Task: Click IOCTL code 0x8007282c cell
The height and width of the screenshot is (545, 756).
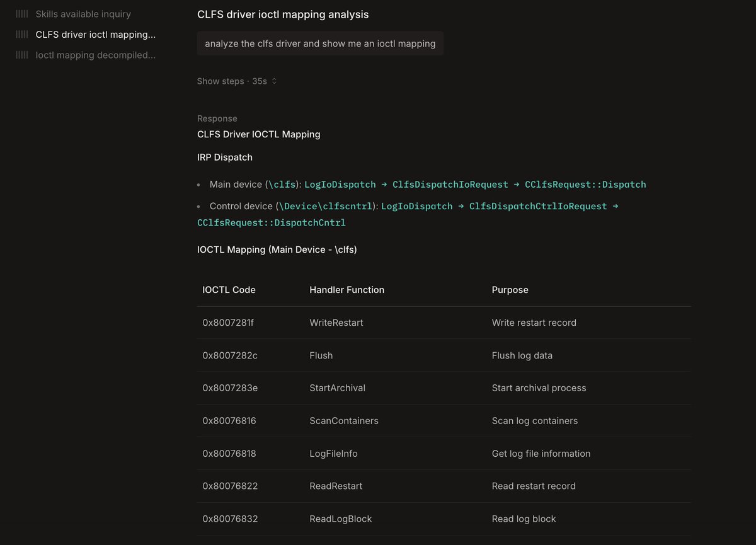Action: tap(230, 355)
